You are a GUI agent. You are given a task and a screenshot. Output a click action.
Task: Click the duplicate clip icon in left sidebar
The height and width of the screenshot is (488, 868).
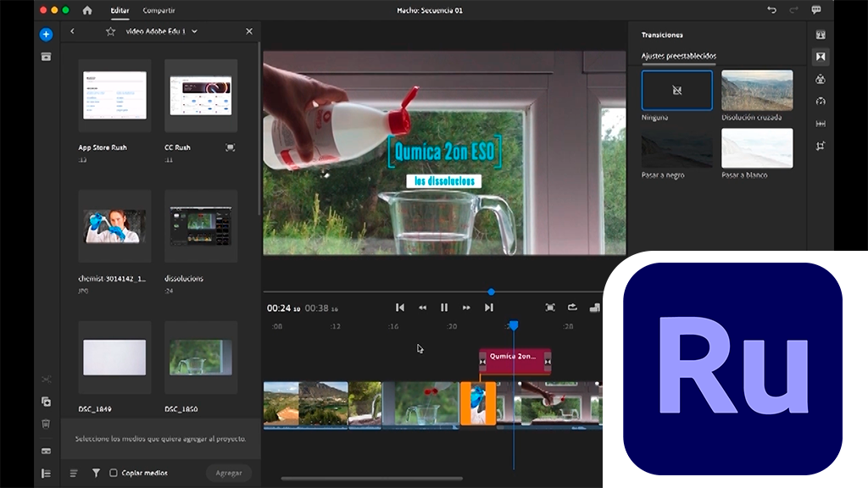click(46, 402)
